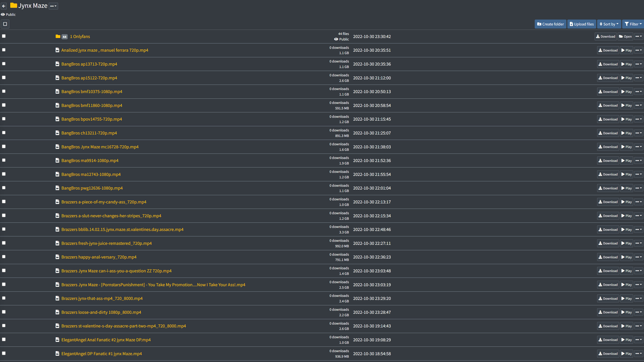This screenshot has width=644, height=362.
Task: Download the 1 Onlyfans folder
Action: pyautogui.click(x=605, y=36)
